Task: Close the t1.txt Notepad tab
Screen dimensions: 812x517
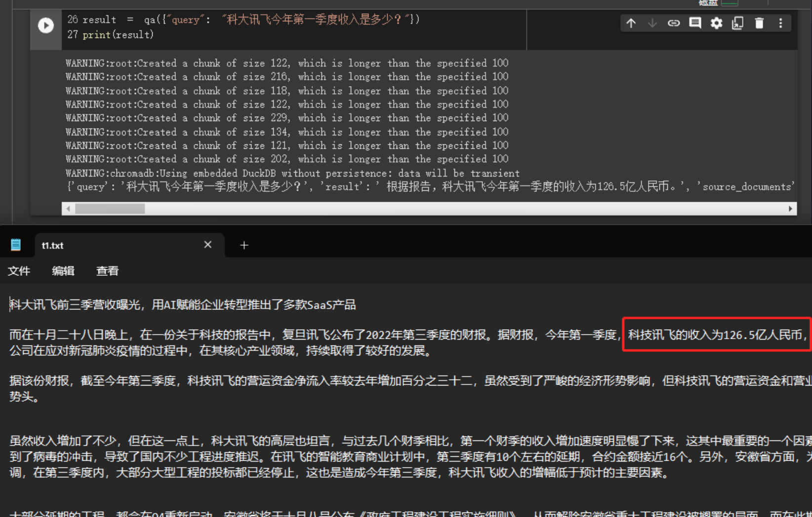Action: pos(208,245)
